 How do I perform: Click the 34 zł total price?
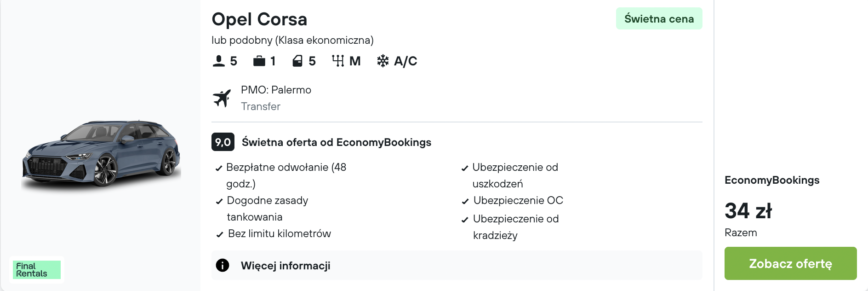click(x=748, y=211)
